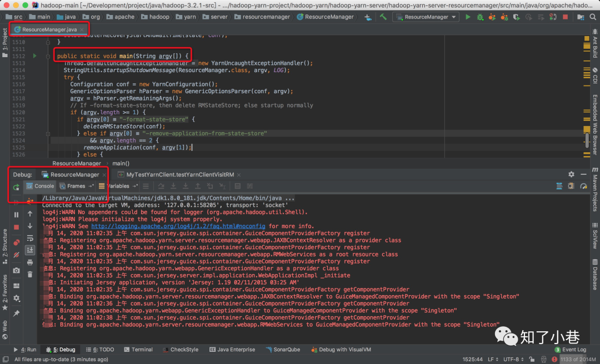Screen dimensions: 600x364
Task: Open the Variables tab in debugger
Action: [114, 186]
